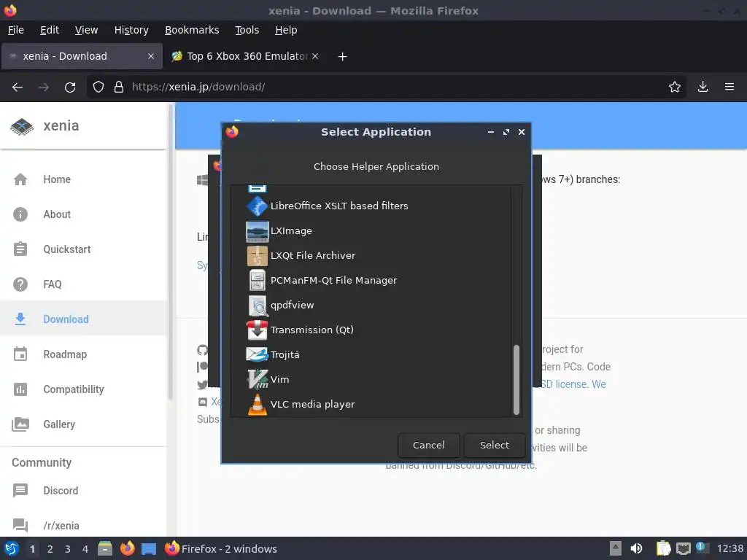The width and height of the screenshot is (747, 560).
Task: Click the Home house icon in sidebar
Action: point(20,179)
